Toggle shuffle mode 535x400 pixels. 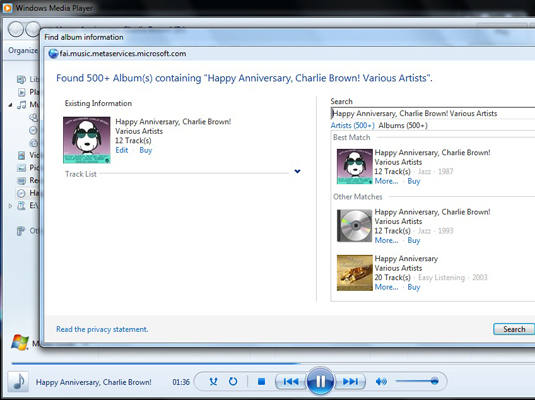pos(213,381)
